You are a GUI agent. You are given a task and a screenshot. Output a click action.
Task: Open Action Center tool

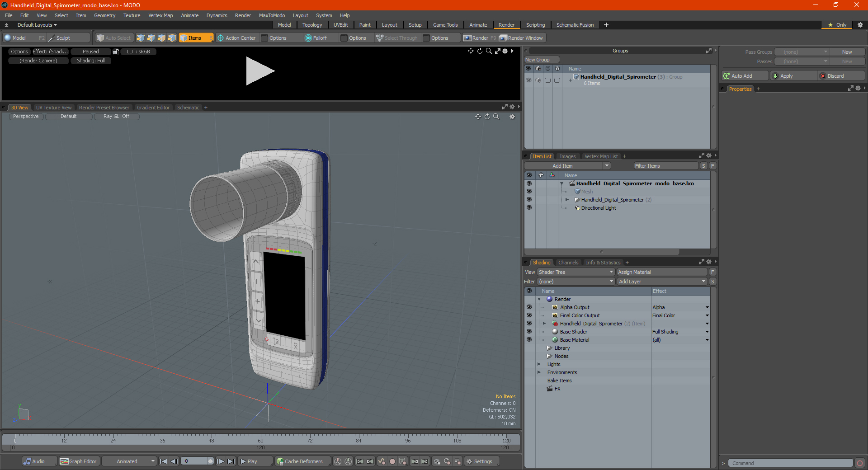[236, 38]
